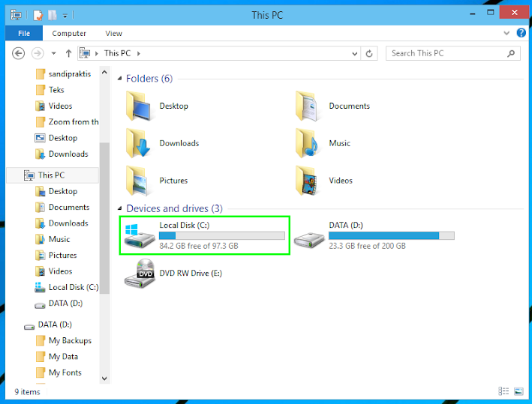Open the Computer ribbon tab
Image resolution: width=532 pixels, height=404 pixels.
tap(69, 33)
